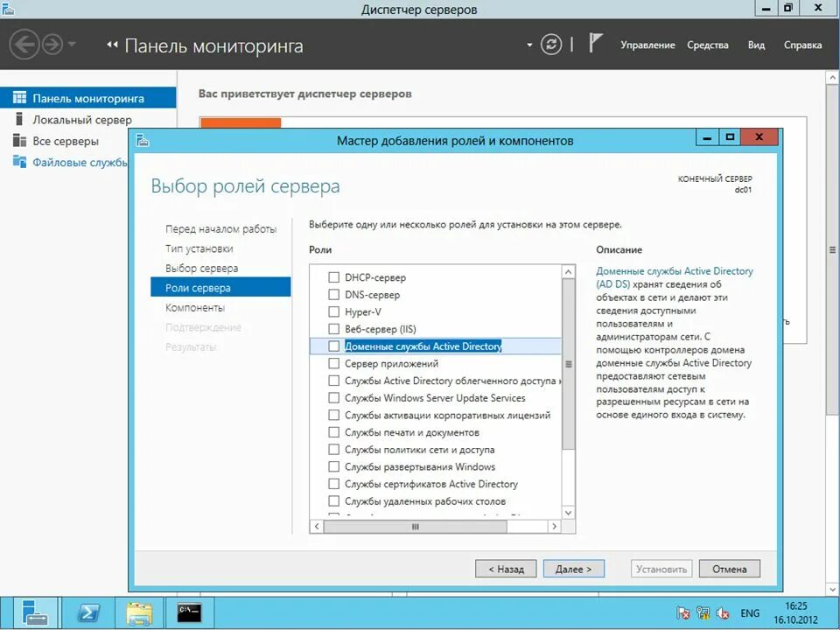The width and height of the screenshot is (840, 630).
Task: Check Службы развертывания Windows checkbox
Action: [333, 466]
